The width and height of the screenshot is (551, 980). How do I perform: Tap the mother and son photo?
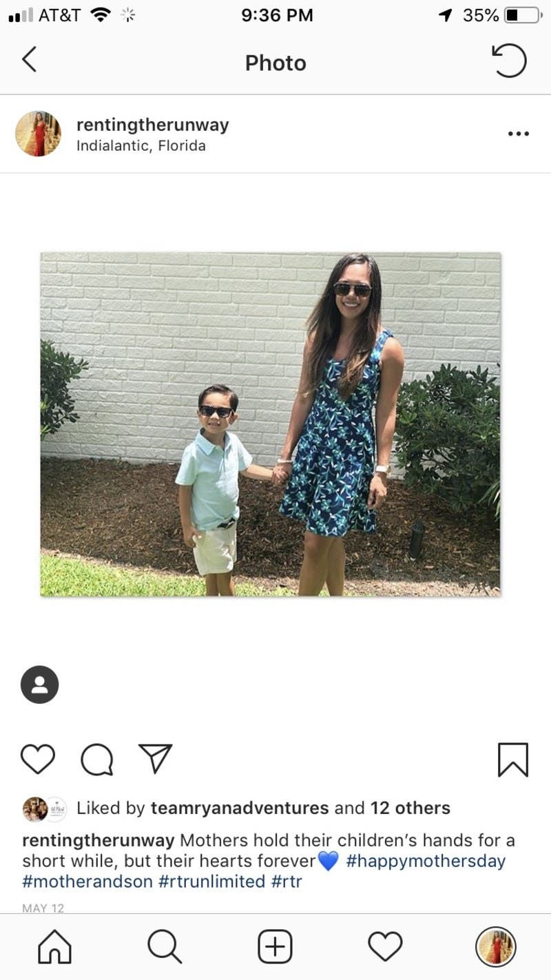[x=271, y=424]
